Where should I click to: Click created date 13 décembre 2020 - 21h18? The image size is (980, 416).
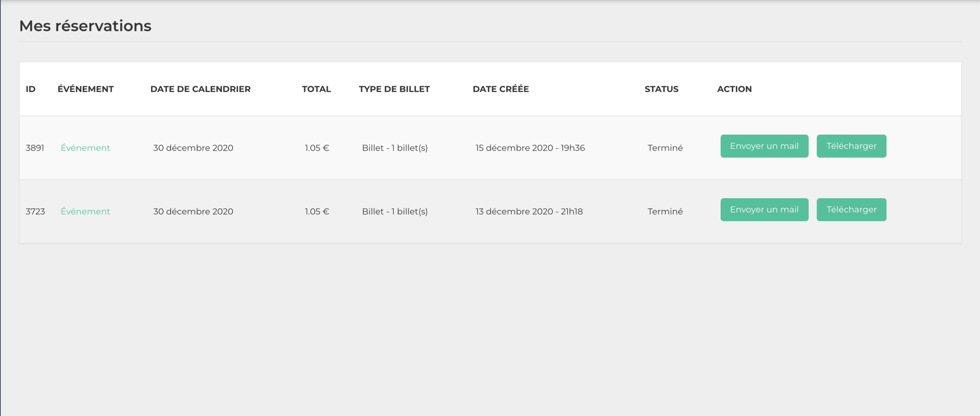coord(529,211)
